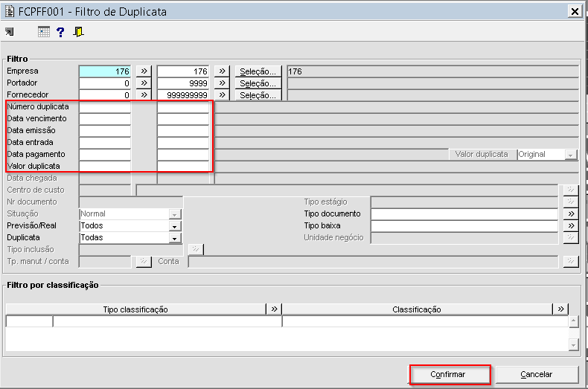Open the Situação dropdown showing Normal
The width and height of the screenshot is (588, 389).
(x=174, y=214)
